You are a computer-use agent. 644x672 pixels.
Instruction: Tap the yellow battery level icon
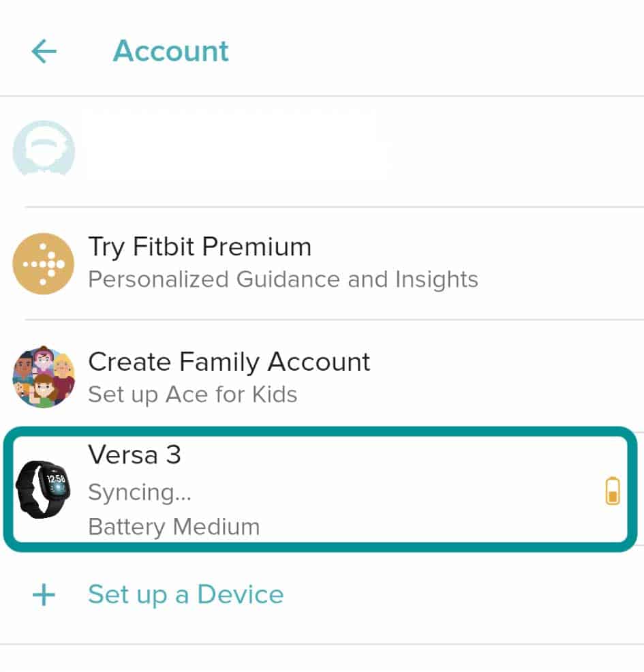click(613, 491)
